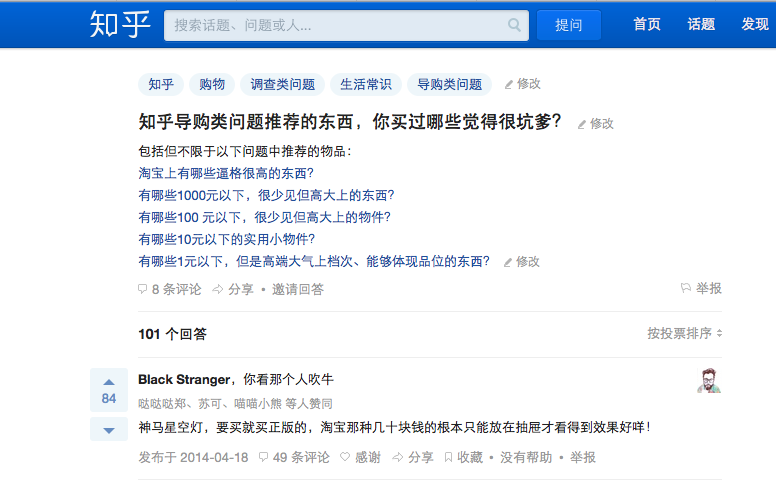Bookmark the answer with 收藏

coord(464,457)
